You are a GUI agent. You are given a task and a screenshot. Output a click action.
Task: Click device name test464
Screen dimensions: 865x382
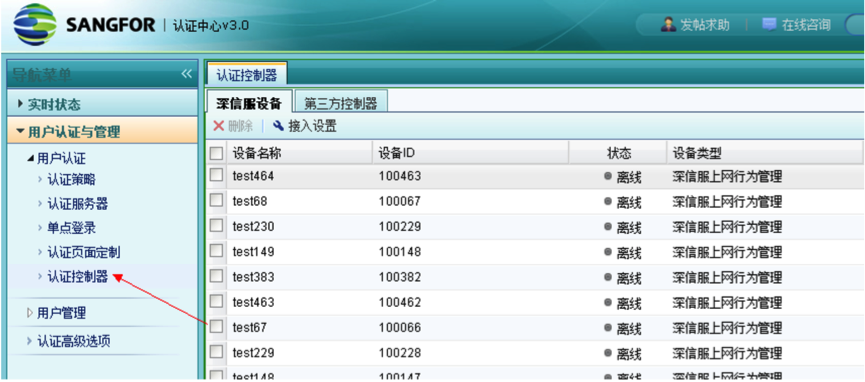(253, 176)
